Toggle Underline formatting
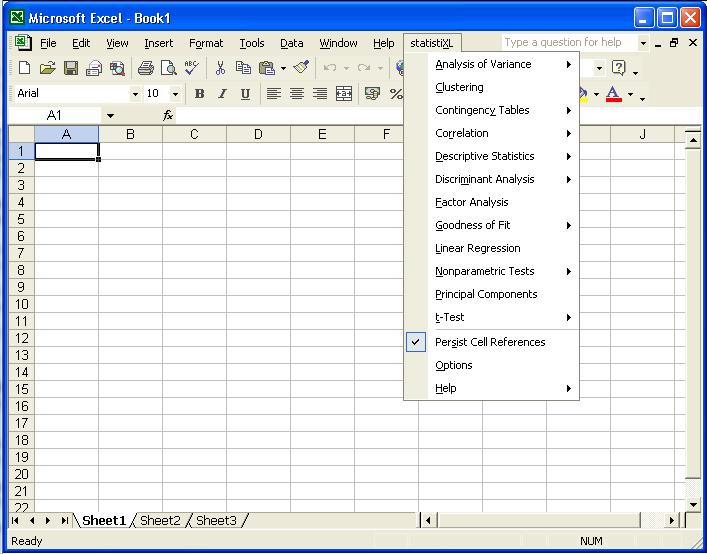Viewport: 707px width, 554px height. (x=245, y=94)
